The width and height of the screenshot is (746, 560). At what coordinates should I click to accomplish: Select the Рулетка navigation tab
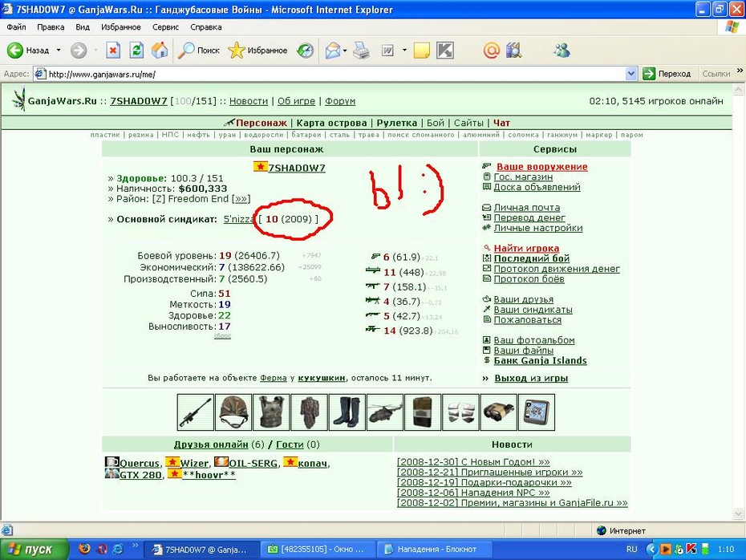pos(397,124)
